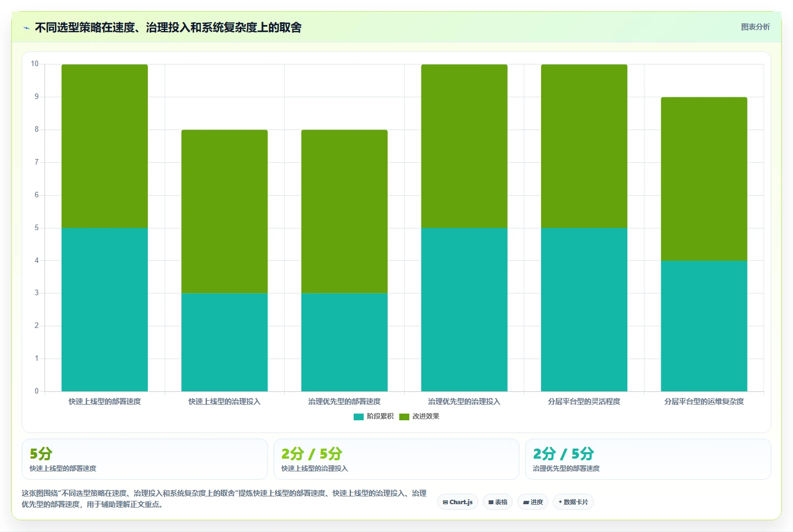793x532 pixels.
Task: Click the teal segment of 快速上线型的治理投入 bar
Action: (x=225, y=342)
